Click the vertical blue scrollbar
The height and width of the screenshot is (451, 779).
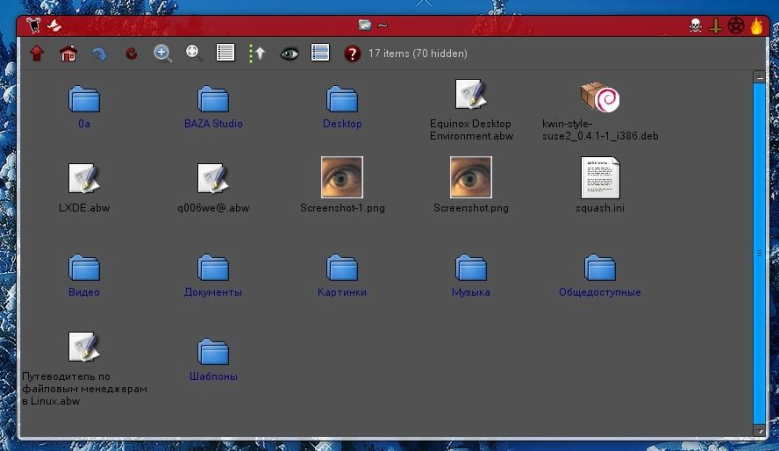coord(759,252)
